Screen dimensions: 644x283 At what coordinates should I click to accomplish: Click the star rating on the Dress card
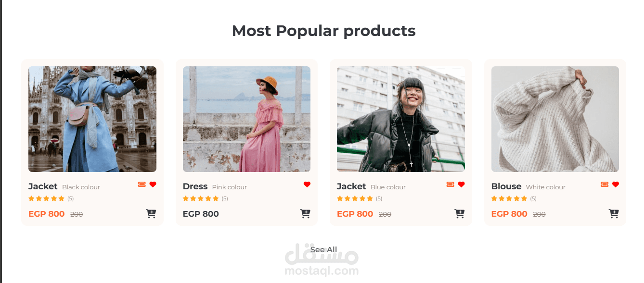click(201, 198)
